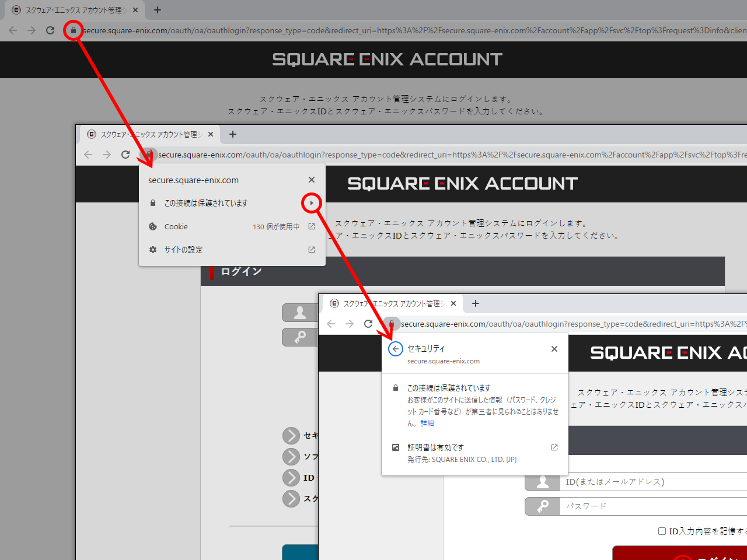Click the external-link icon on the サイトの設定 row

tap(312, 250)
